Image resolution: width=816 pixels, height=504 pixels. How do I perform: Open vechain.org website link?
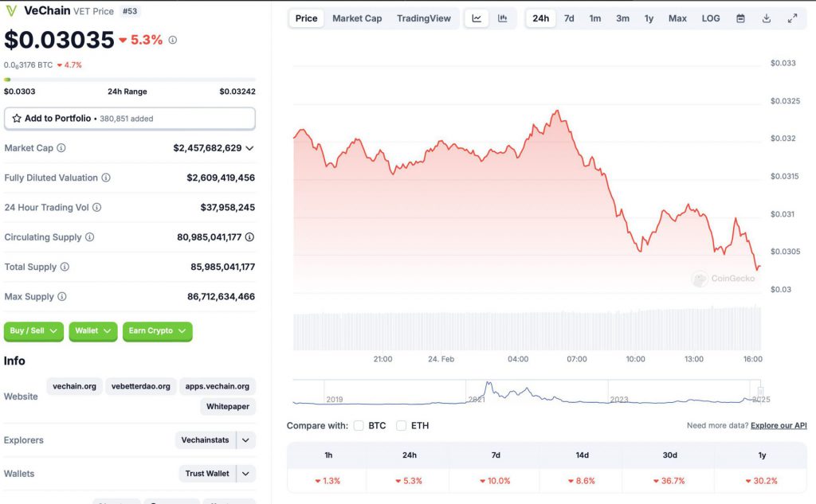74,386
